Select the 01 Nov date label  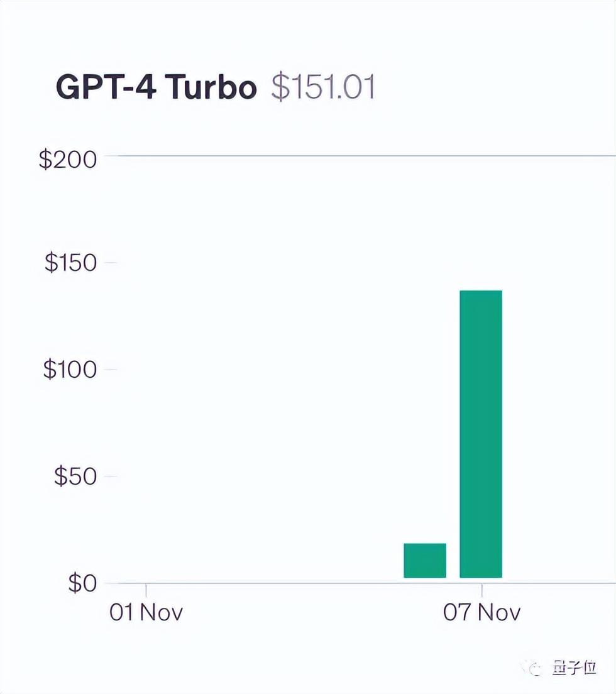point(146,612)
